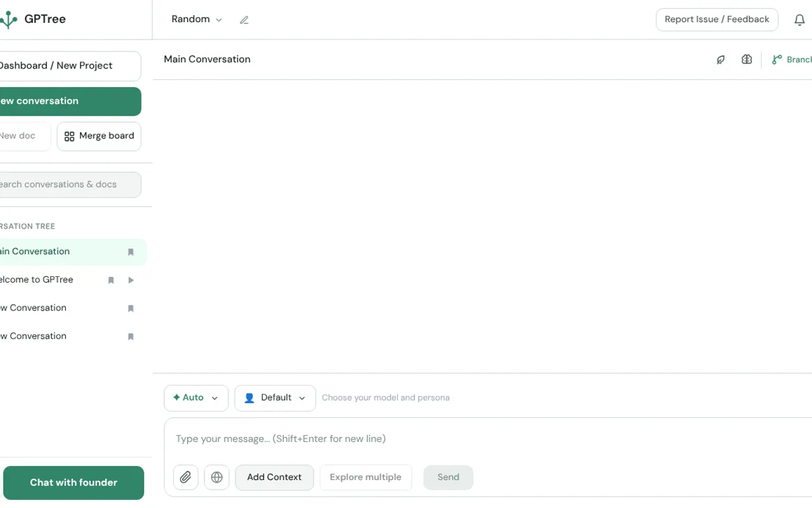Click the Branch button
Screen dimensions: 812x508
(x=792, y=60)
